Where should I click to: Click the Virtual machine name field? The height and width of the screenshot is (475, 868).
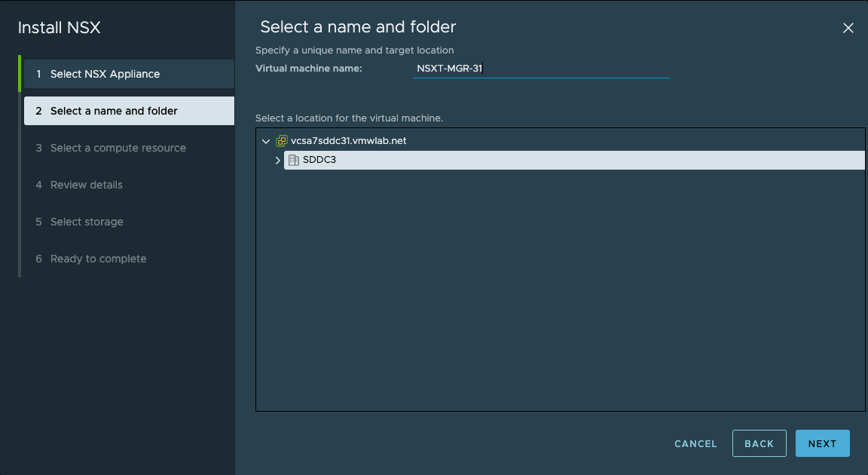[541, 69]
